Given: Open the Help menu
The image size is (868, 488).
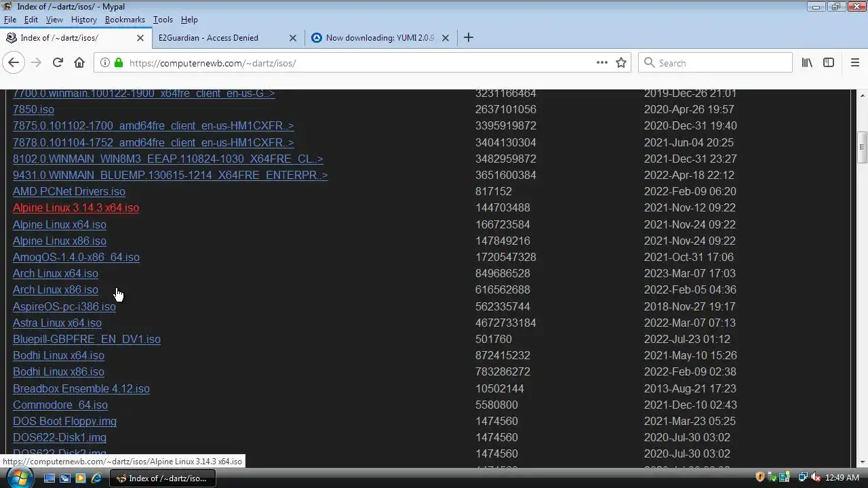Looking at the screenshot, I should (189, 20).
